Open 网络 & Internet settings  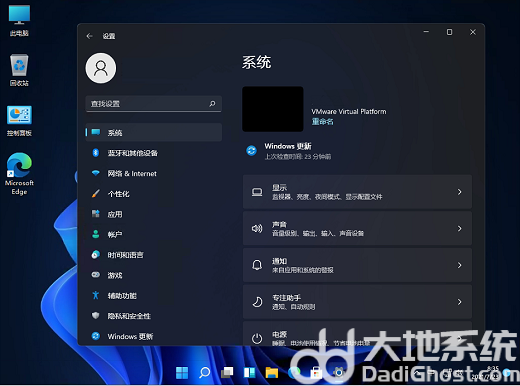pyautogui.click(x=154, y=173)
